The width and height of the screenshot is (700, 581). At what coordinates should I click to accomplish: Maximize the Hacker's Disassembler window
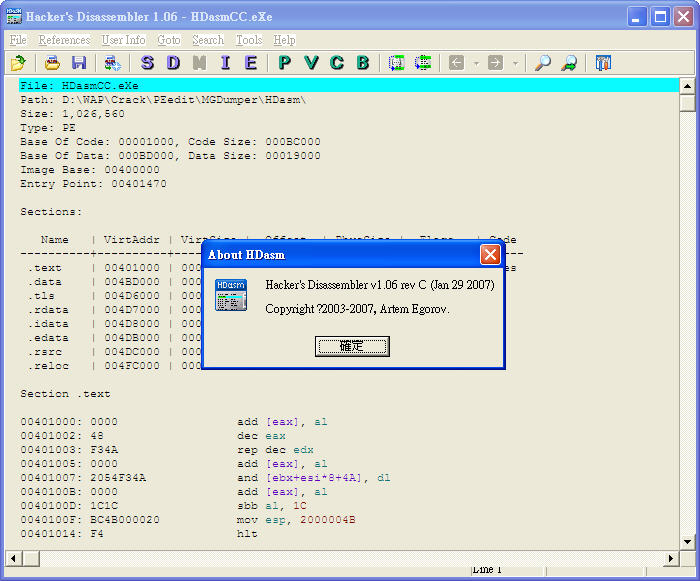[x=660, y=17]
